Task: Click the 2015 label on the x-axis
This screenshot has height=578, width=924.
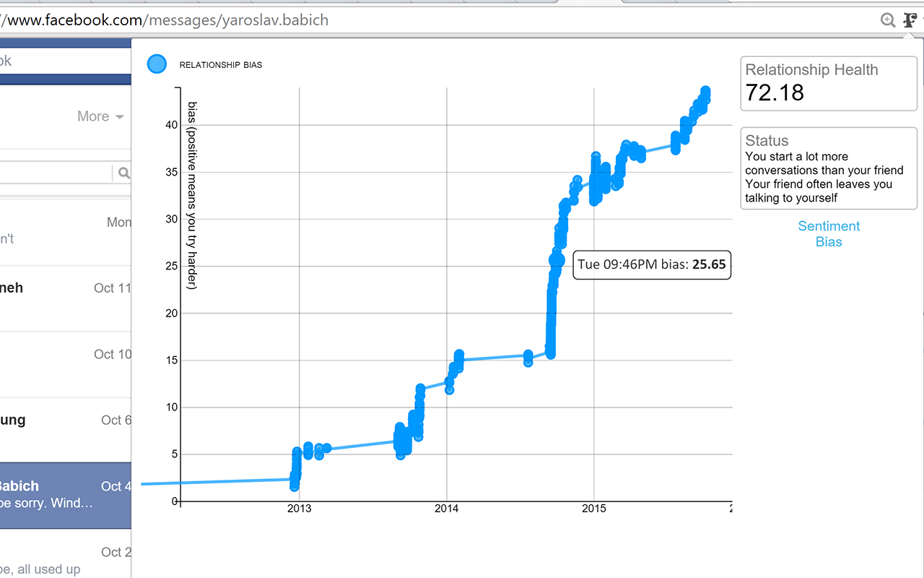Action: (x=594, y=509)
